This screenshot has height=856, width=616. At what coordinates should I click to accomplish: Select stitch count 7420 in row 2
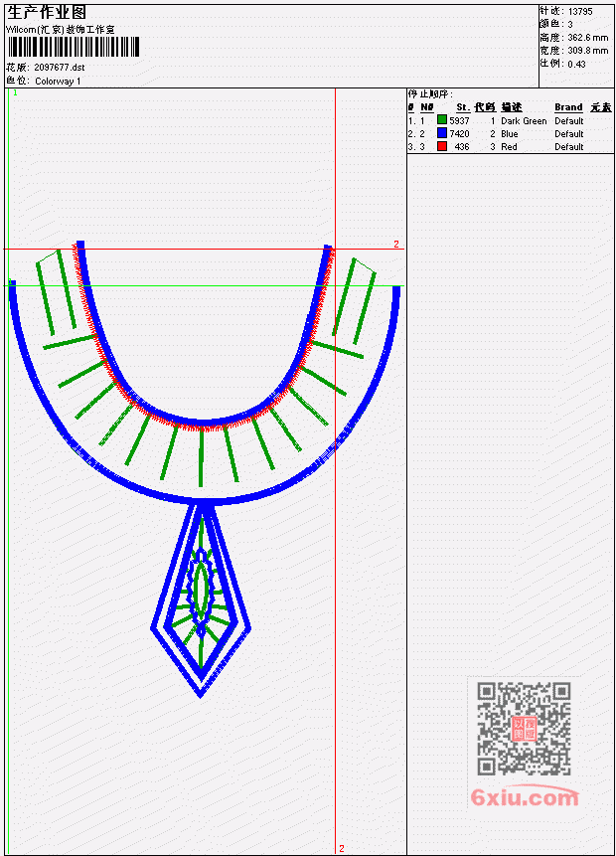click(x=459, y=134)
